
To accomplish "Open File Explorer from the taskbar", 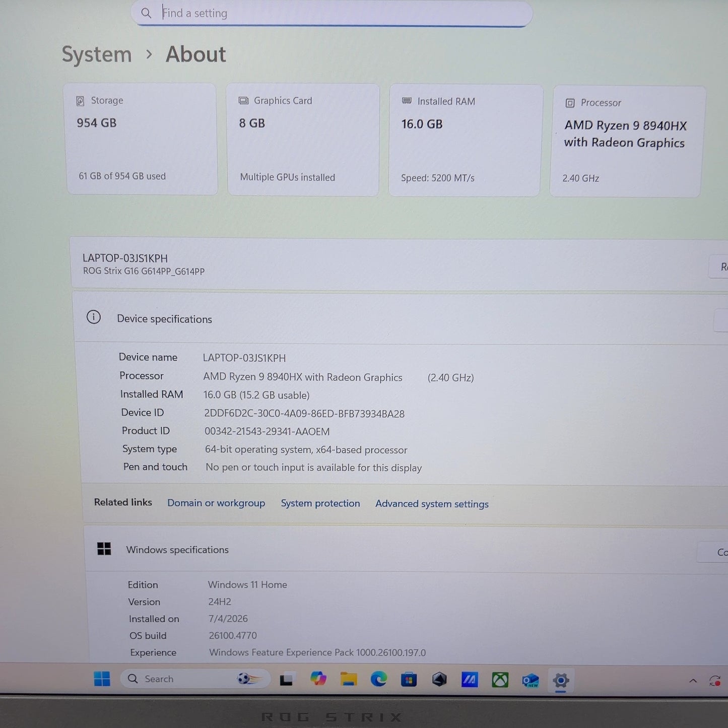I will click(348, 679).
